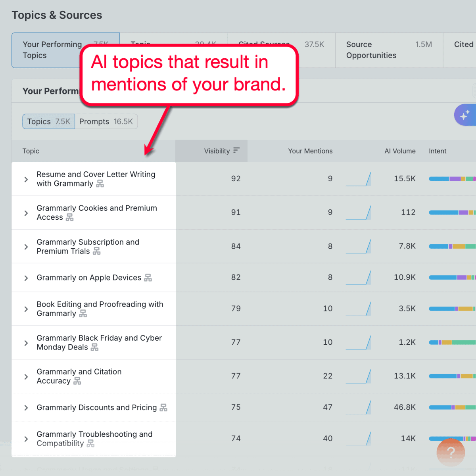The height and width of the screenshot is (476, 476).
Task: Click the trend sparkline for Grammarly Discounts and Pricing
Action: [x=358, y=407]
